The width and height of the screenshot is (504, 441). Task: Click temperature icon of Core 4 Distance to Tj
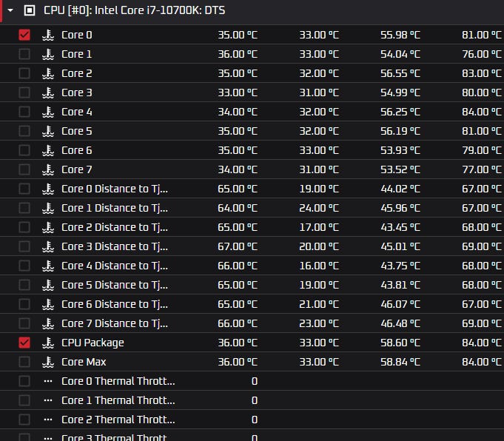point(48,266)
